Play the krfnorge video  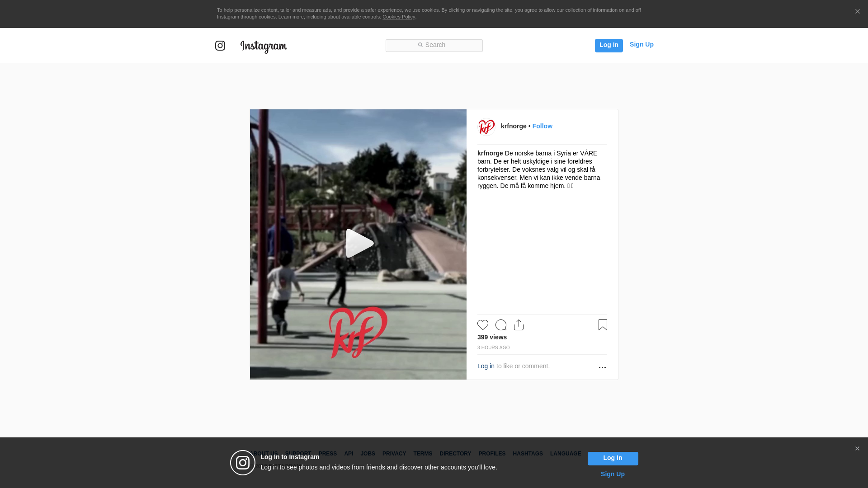[359, 244]
